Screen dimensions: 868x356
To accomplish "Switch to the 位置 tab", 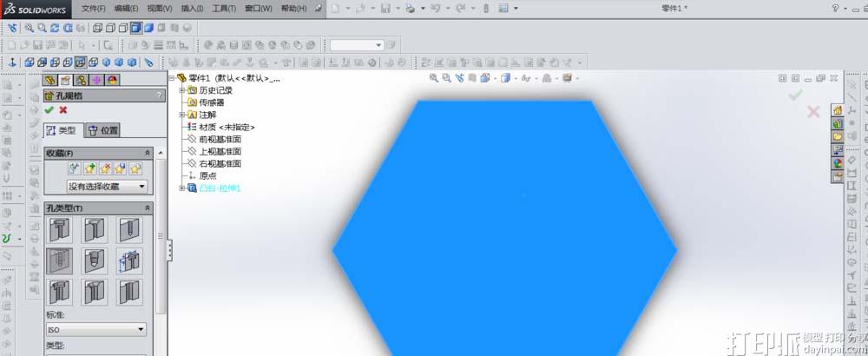I will [103, 131].
